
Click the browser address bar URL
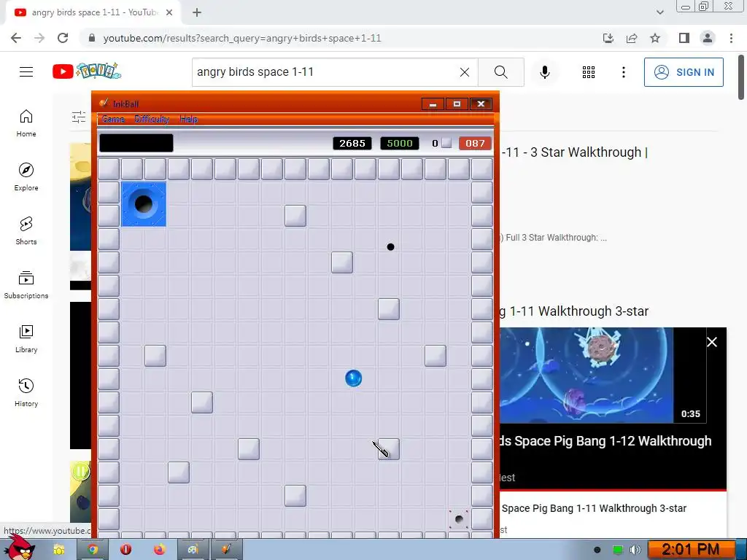point(242,38)
